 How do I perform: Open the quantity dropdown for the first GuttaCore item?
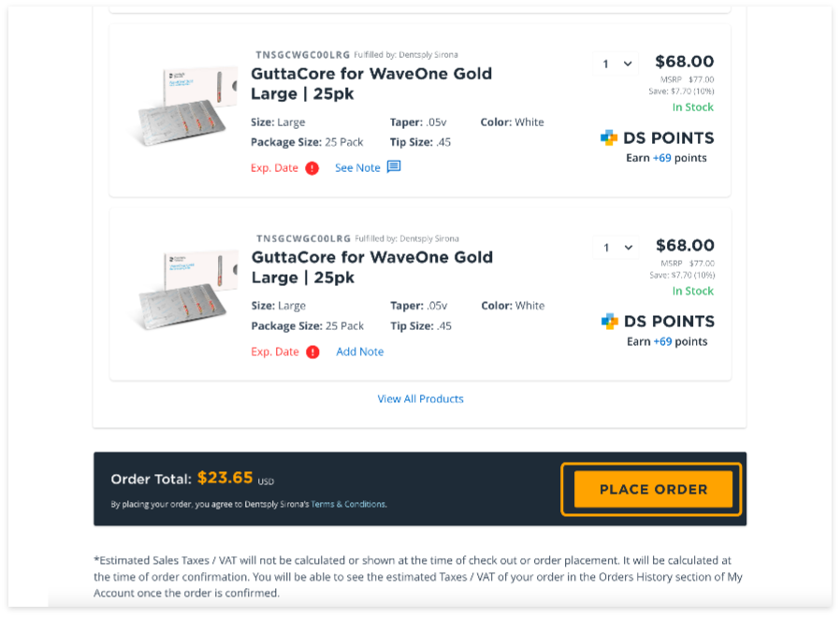coord(617,64)
